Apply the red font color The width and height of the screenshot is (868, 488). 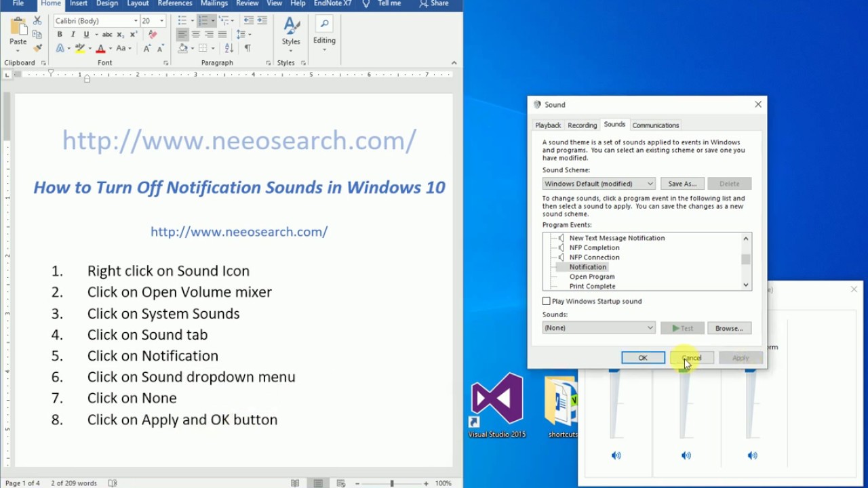coord(100,48)
